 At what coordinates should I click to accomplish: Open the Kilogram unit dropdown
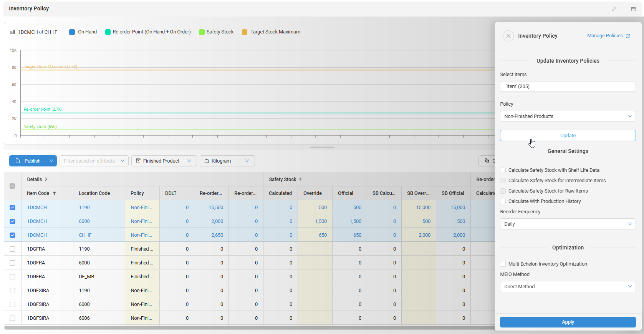[227, 161]
